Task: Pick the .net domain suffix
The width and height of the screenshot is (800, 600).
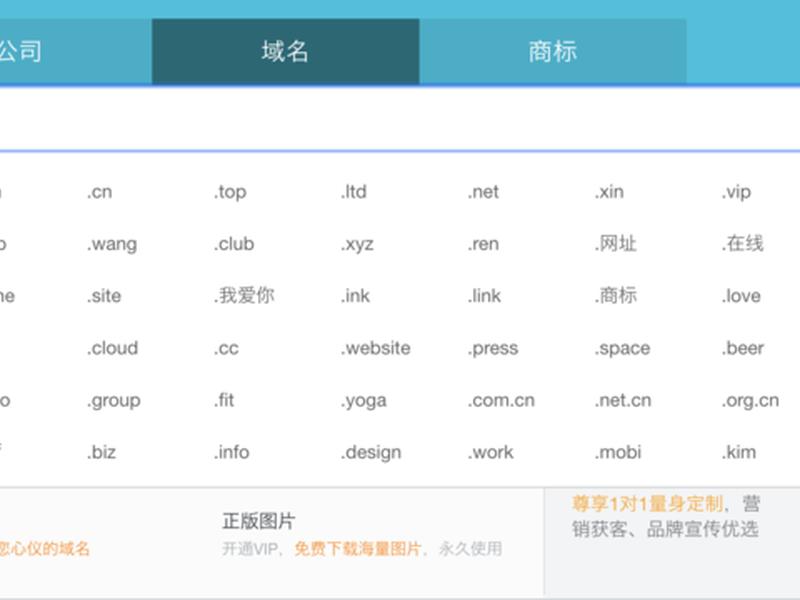Action: [483, 192]
